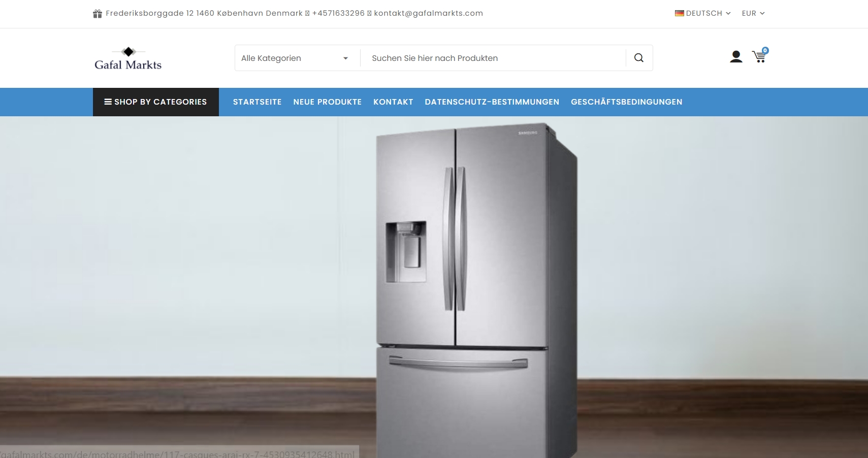868x458 pixels.
Task: Click the Gafal Markts logo
Action: pyautogui.click(x=128, y=58)
